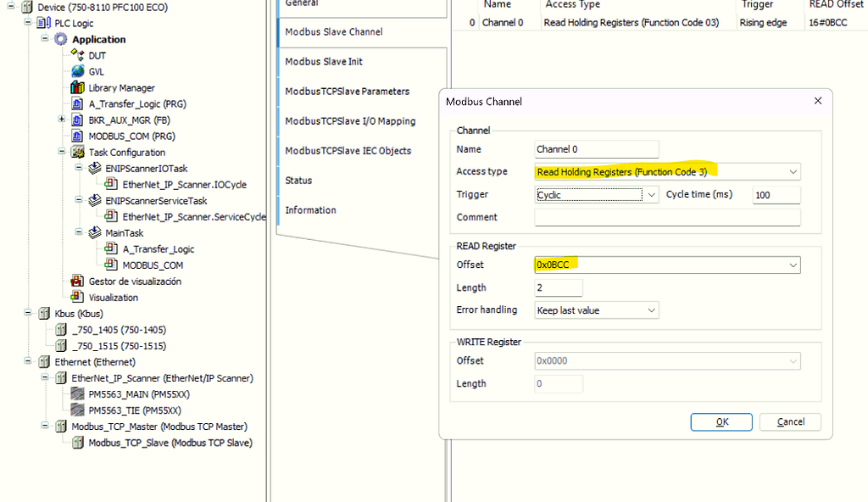Cancel the Modbus Channel dialog
Viewport: 868px width, 502px height.
coord(789,421)
